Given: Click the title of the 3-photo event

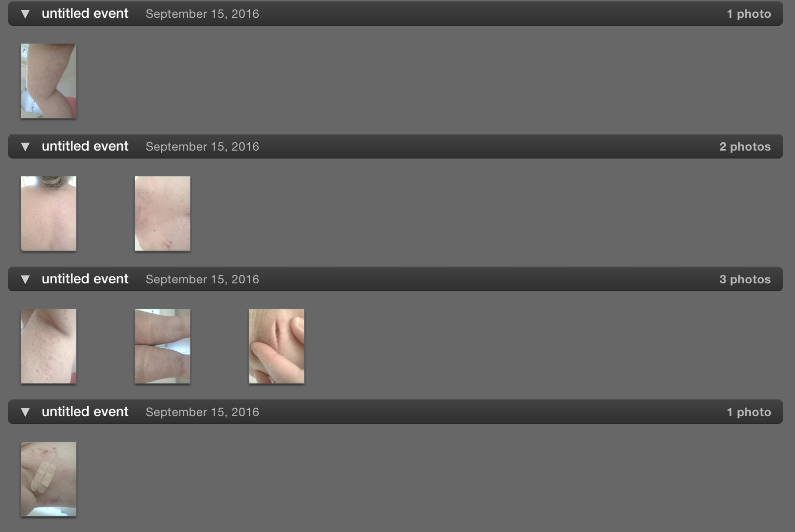Looking at the screenshot, I should coord(85,279).
